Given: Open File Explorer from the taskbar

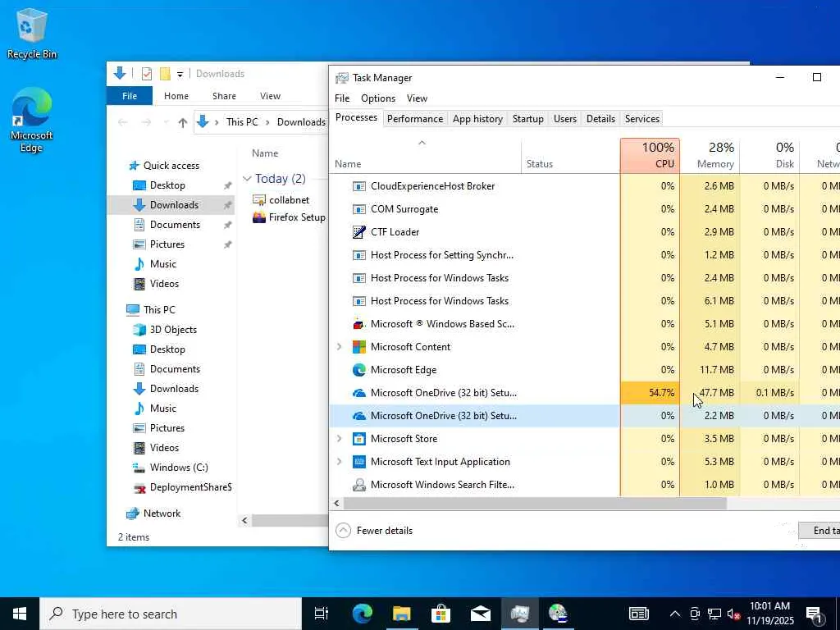Looking at the screenshot, I should tap(401, 614).
